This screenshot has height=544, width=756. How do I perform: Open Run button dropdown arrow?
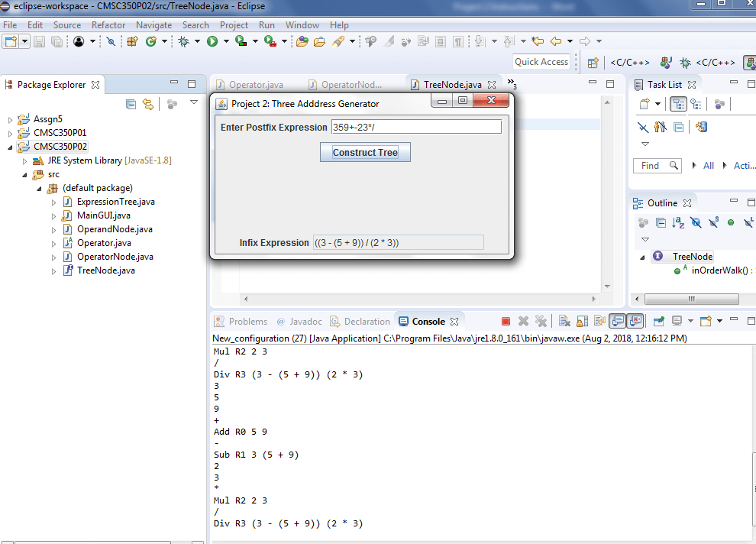point(225,41)
